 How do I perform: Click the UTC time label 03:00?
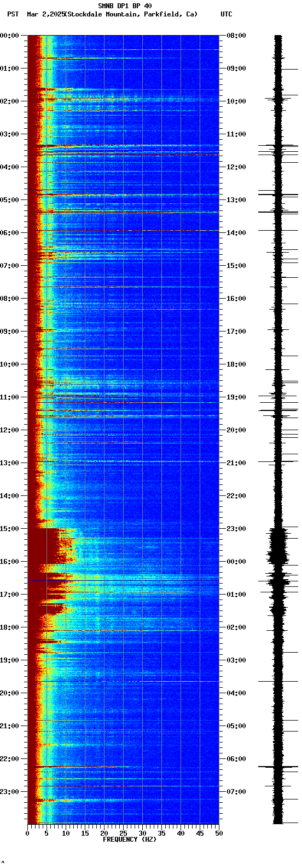pyautogui.click(x=236, y=660)
